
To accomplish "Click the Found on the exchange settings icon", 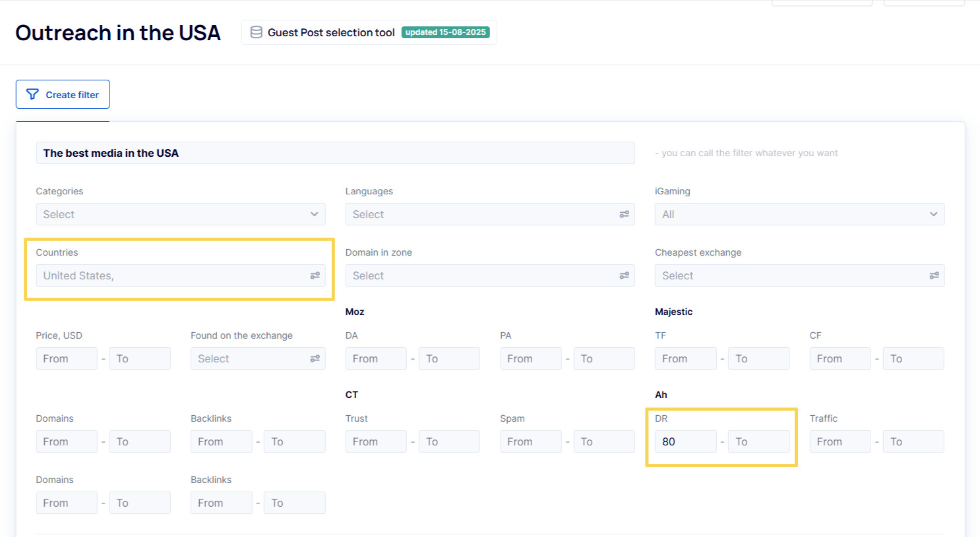I will click(x=315, y=358).
